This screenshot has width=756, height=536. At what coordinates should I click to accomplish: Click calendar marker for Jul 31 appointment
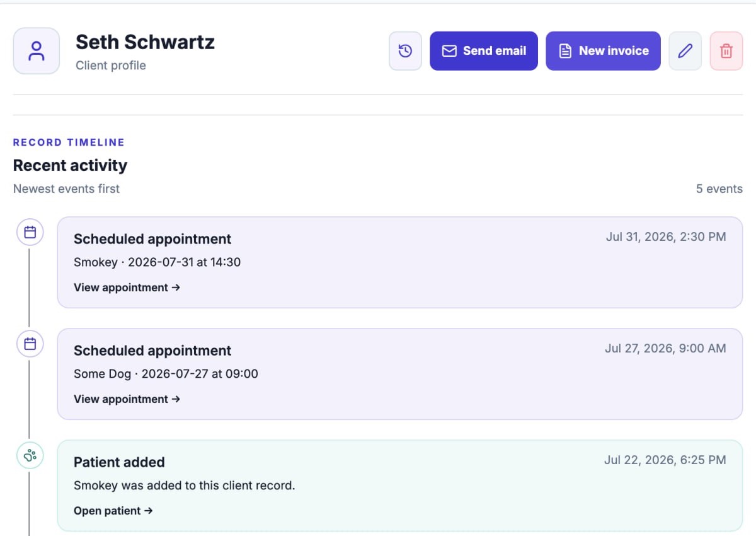(x=30, y=232)
